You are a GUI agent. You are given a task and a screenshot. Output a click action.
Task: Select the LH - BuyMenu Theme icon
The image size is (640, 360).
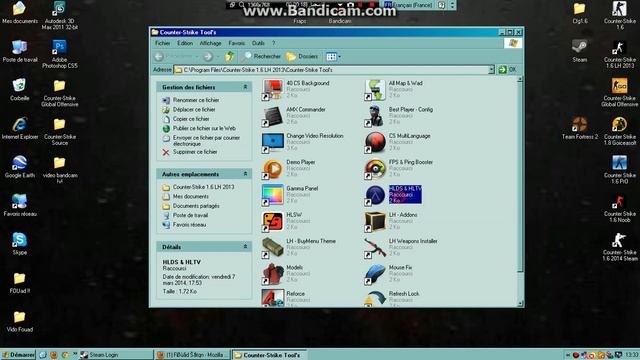click(273, 248)
